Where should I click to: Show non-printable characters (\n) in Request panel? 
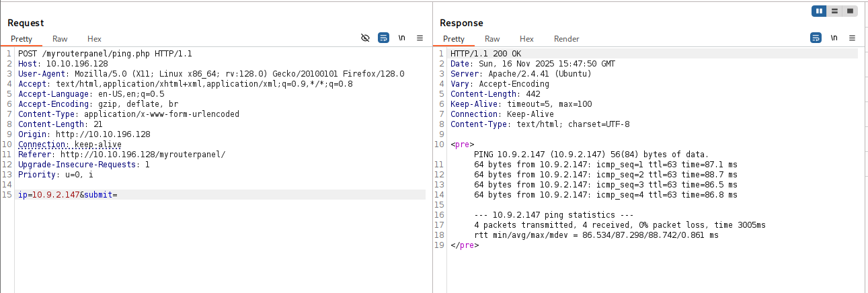[x=401, y=38]
